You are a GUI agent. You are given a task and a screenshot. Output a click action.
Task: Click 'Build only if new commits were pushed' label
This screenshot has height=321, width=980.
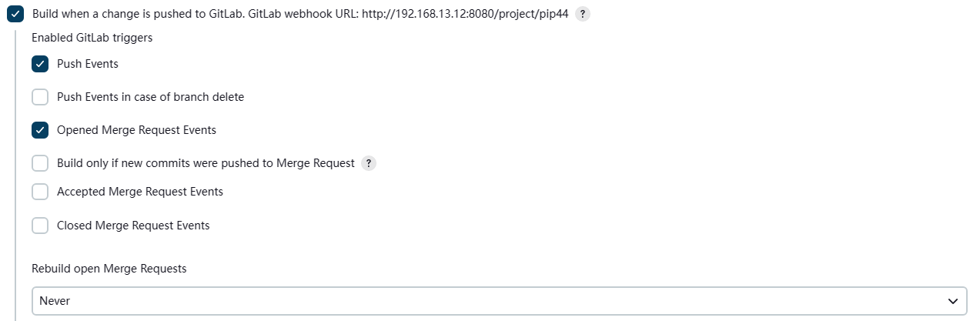206,163
